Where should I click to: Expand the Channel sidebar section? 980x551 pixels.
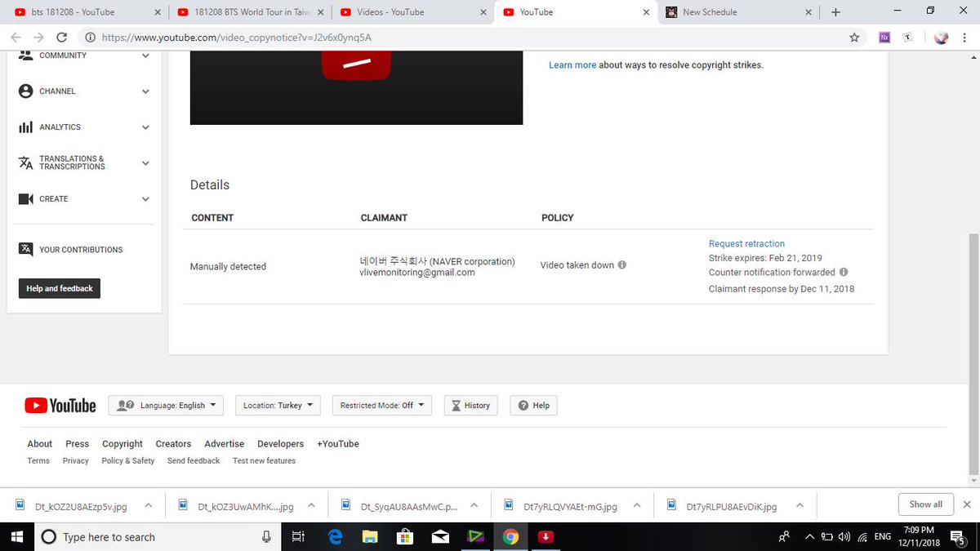(145, 91)
